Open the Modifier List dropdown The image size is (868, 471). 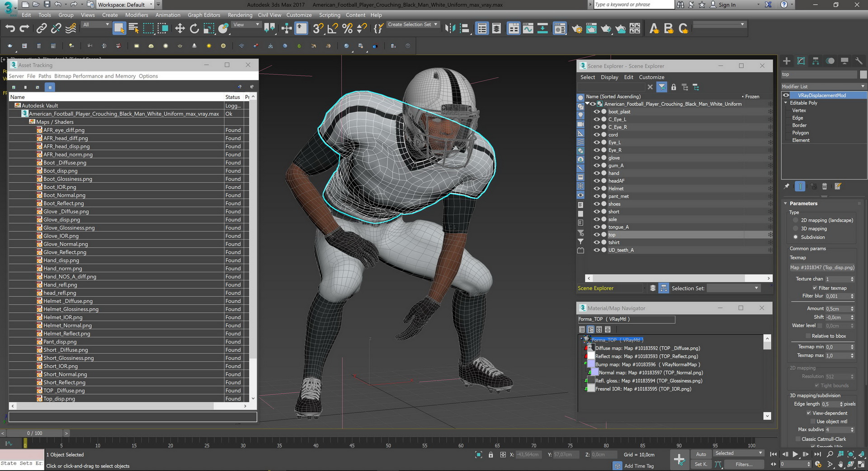[x=823, y=86]
